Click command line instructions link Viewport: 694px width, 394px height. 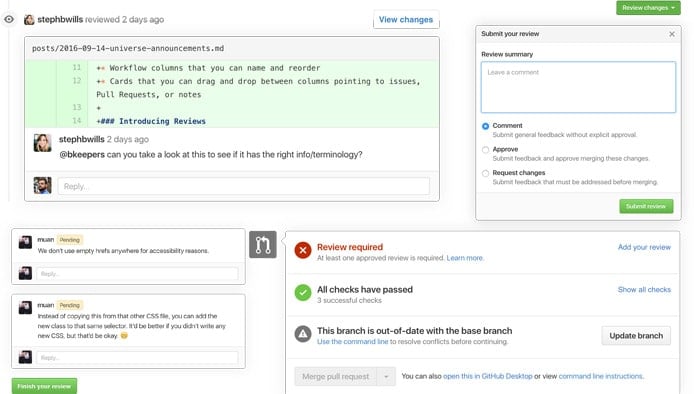(x=601, y=376)
